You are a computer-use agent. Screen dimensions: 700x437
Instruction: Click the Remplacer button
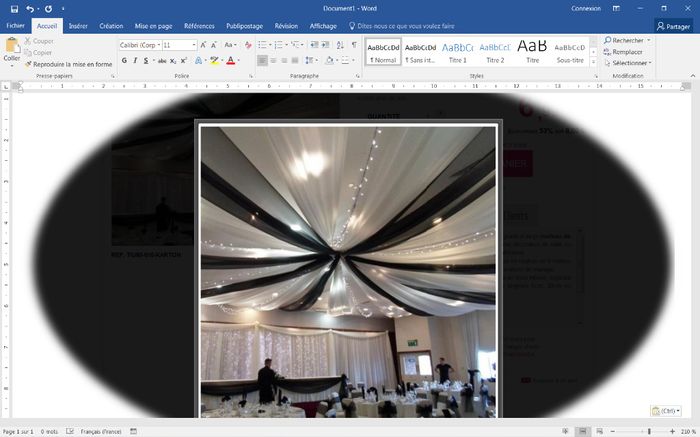(x=627, y=51)
